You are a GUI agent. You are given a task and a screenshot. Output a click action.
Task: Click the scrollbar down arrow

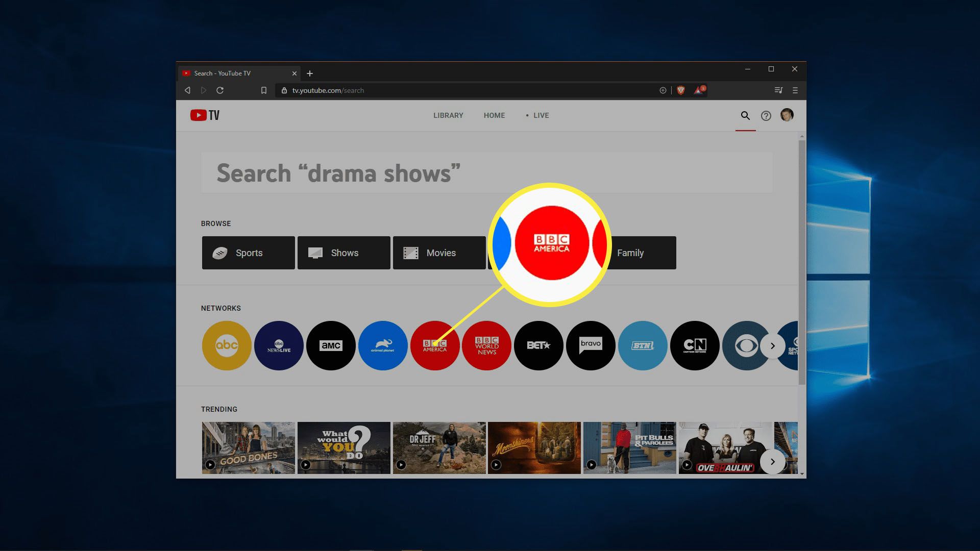coord(802,474)
